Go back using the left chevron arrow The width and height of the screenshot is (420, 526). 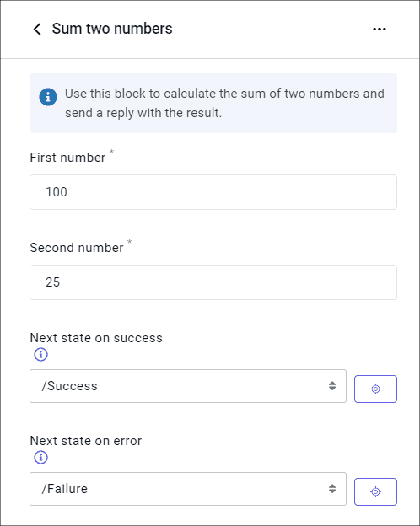tap(37, 30)
